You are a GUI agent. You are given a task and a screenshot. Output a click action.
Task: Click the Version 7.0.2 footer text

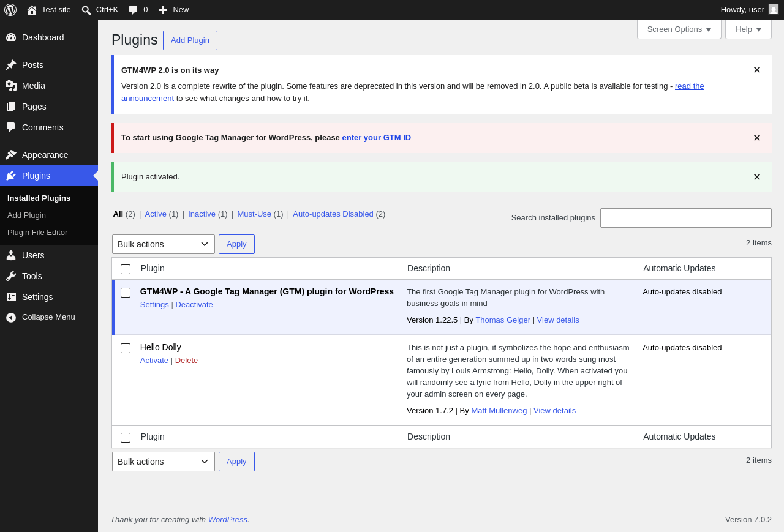pyautogui.click(x=748, y=520)
